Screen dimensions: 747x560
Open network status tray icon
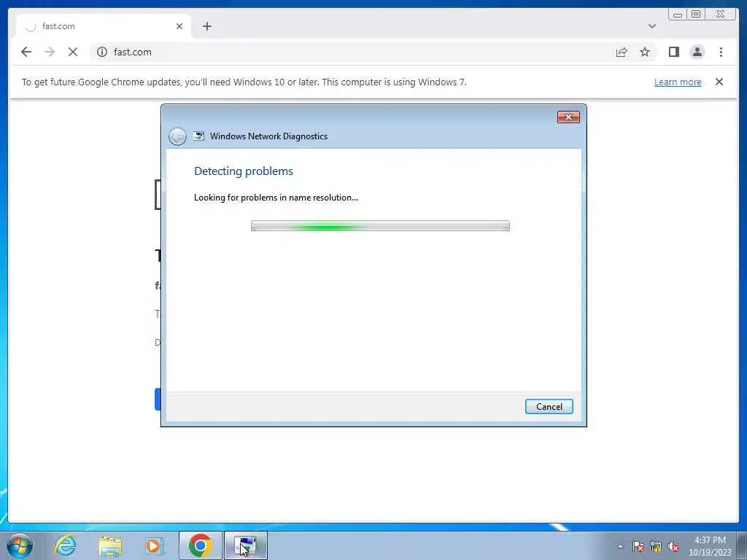(656, 546)
